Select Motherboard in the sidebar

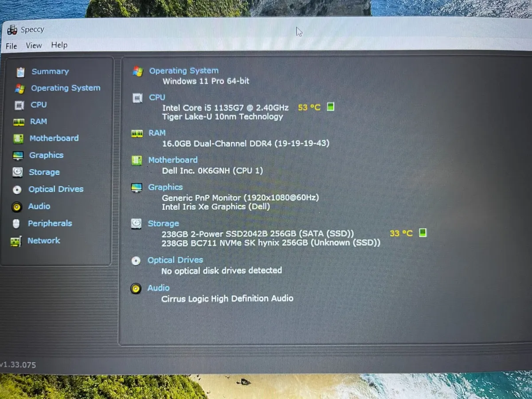click(x=54, y=138)
